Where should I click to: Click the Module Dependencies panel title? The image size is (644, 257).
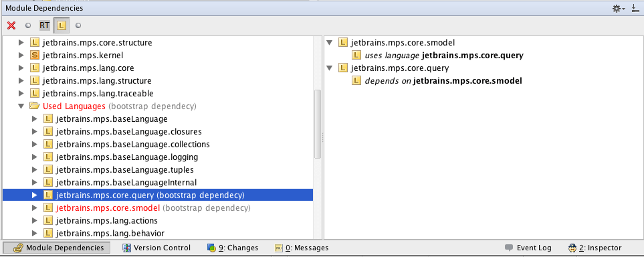coord(44,8)
